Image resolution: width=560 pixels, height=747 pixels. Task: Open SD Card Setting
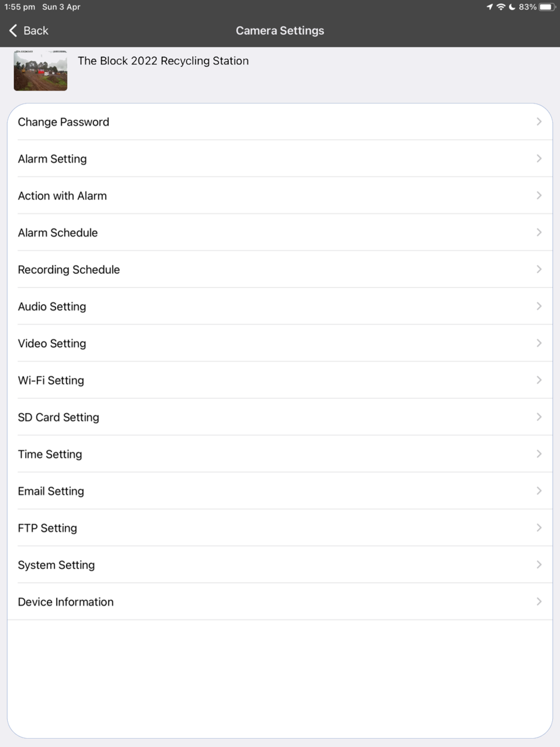pos(58,417)
